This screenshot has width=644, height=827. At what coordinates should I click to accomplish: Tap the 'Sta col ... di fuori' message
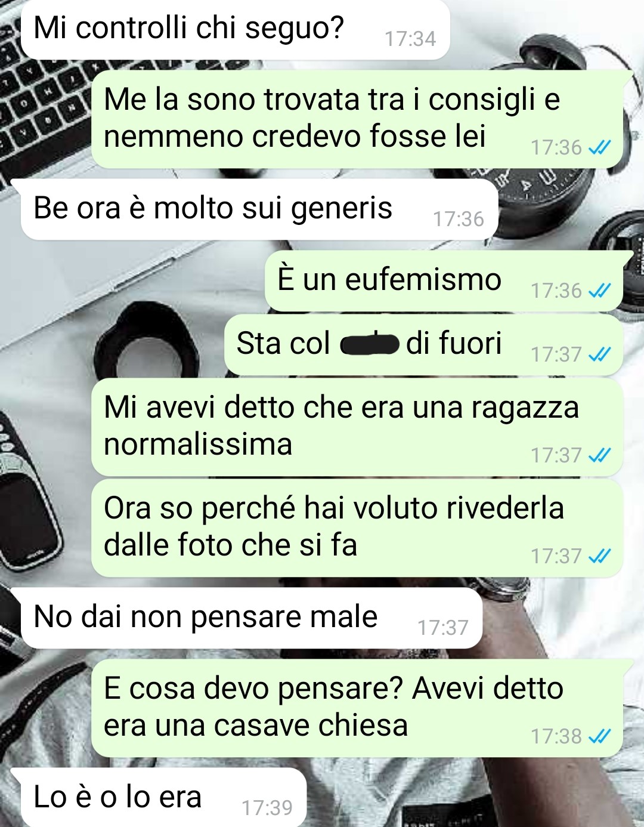423,345
